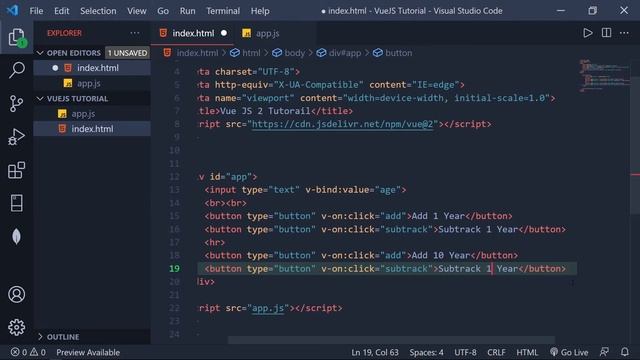Switch to the index.html editor tab

coord(193,33)
